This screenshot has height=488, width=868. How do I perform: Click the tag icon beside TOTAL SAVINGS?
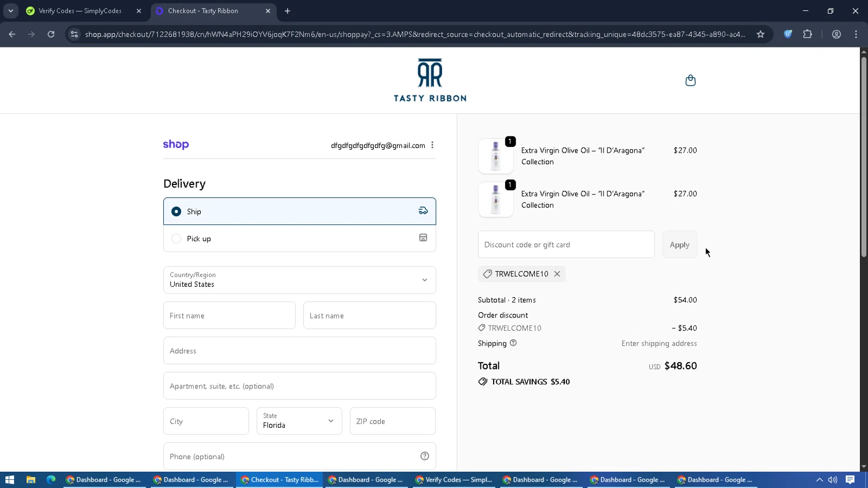tap(483, 382)
